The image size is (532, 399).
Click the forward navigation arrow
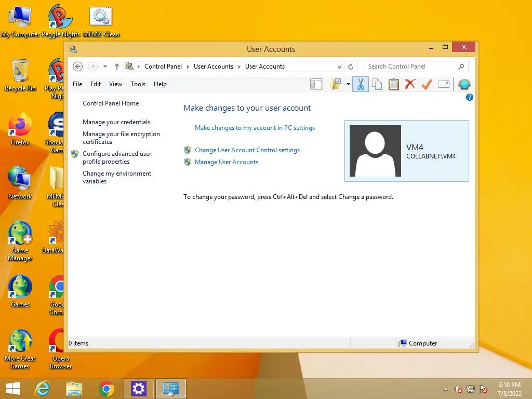pyautogui.click(x=92, y=66)
